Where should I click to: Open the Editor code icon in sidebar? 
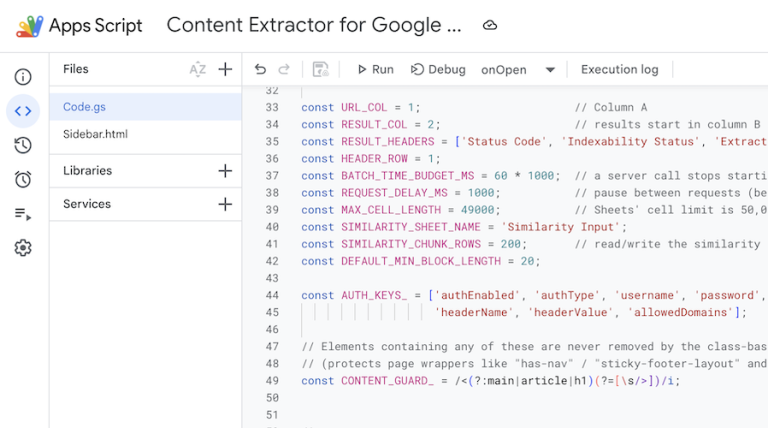pyautogui.click(x=23, y=111)
